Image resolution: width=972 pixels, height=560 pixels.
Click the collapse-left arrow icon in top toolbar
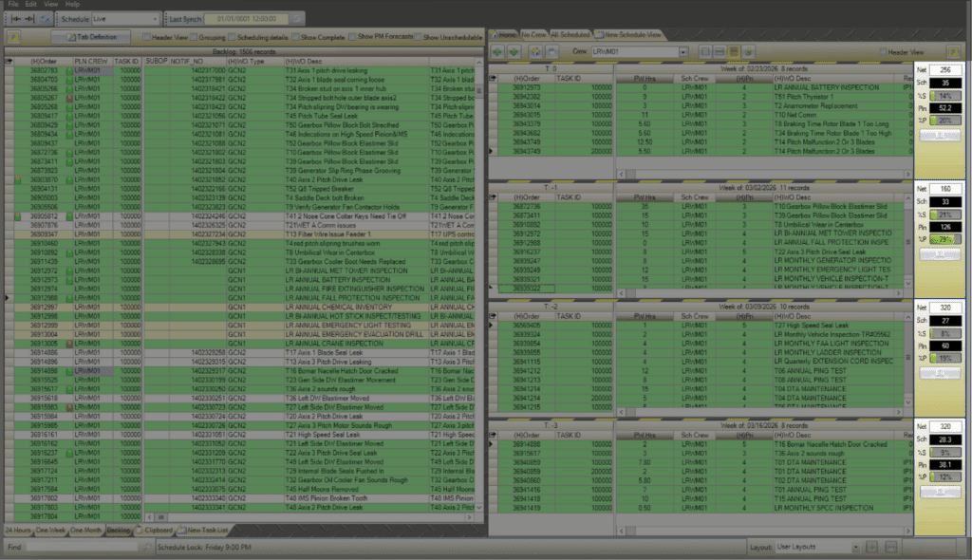click(16, 18)
